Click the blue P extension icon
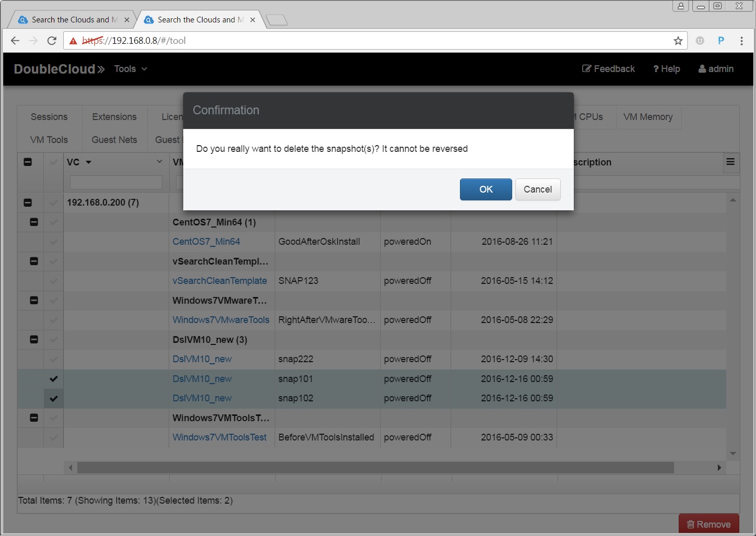 click(721, 41)
